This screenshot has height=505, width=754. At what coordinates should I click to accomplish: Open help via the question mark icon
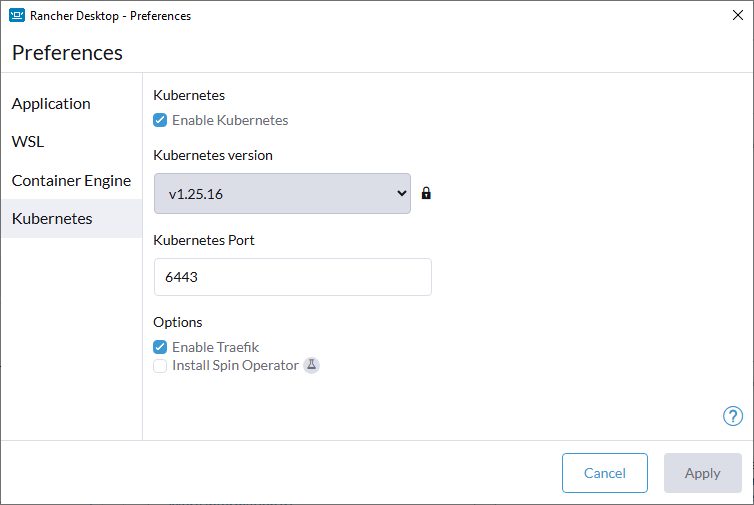pos(732,416)
